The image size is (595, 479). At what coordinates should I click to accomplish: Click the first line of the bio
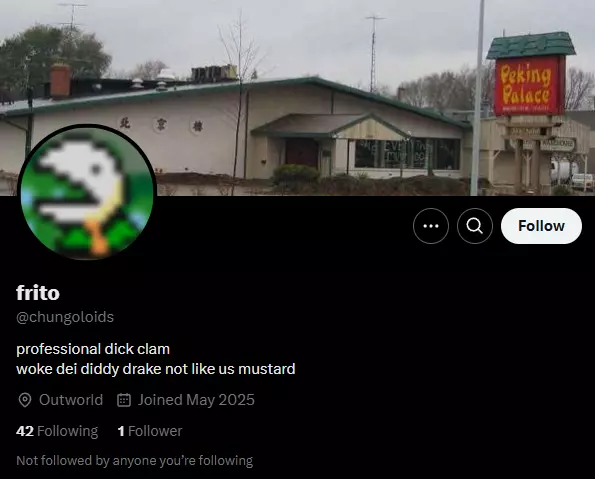(93, 349)
